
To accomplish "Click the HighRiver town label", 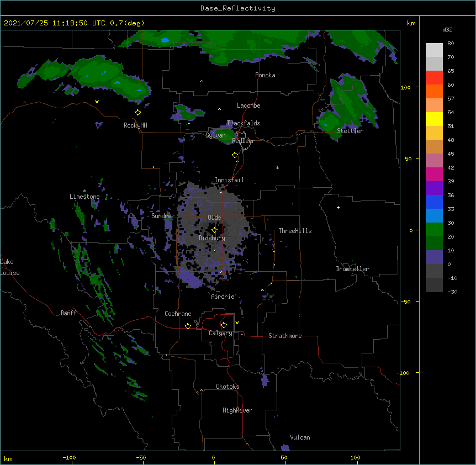I will 237,410.
